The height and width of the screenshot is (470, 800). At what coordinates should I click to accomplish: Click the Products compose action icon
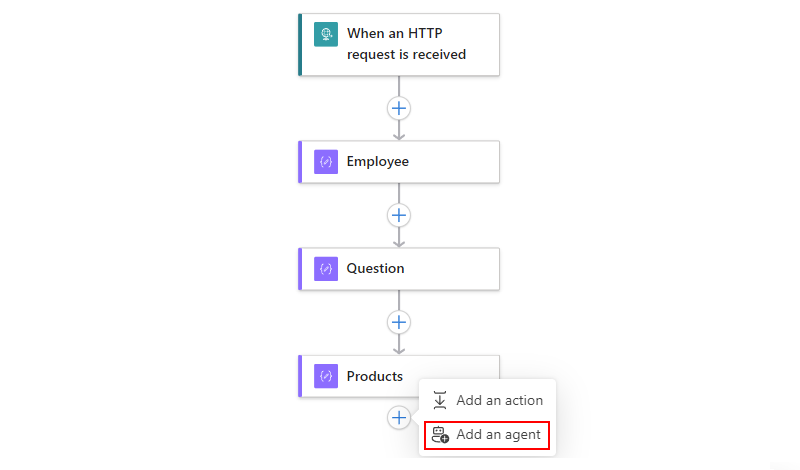[326, 376]
